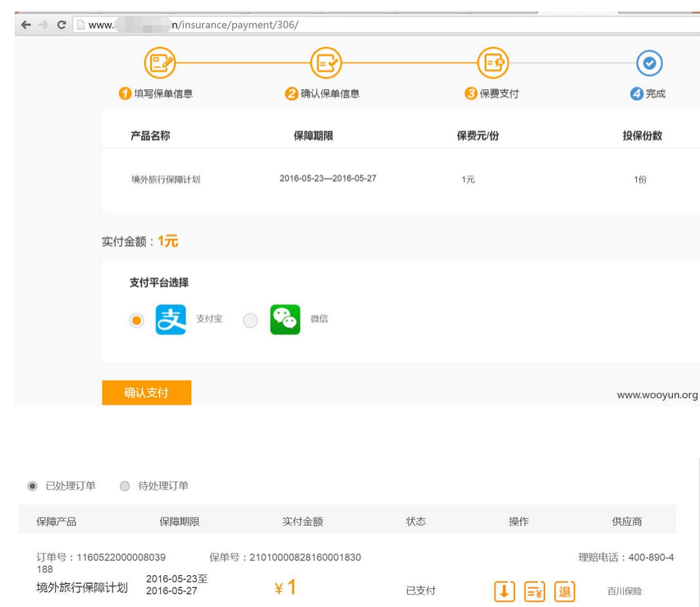Viewport: 700px width, 607px height.
Task: Click the browser reload icon
Action: point(62,25)
